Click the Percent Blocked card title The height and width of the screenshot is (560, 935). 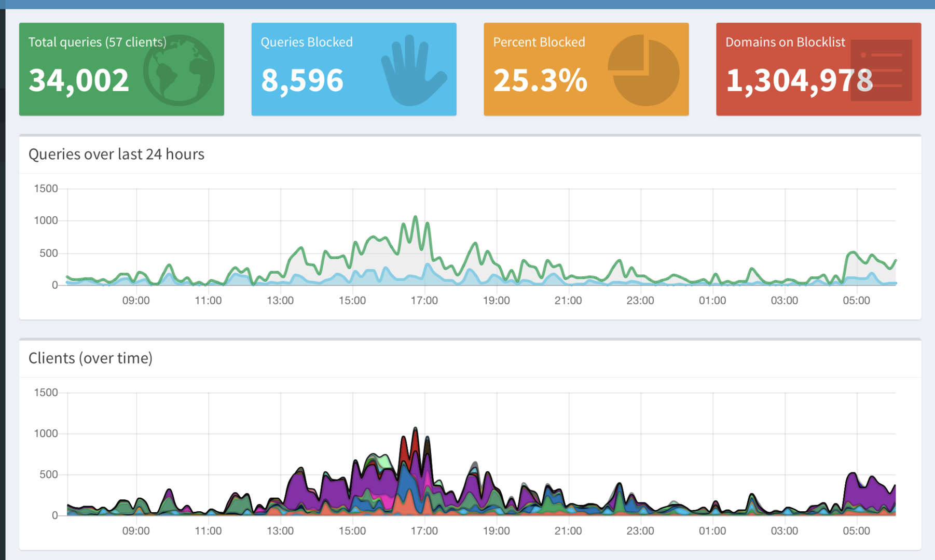539,42
